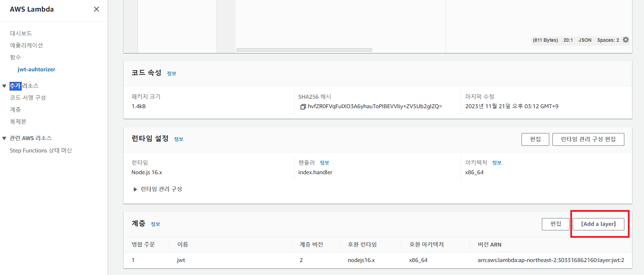Open 함수 list in sidebar
This screenshot has height=275, width=644.
coord(15,57)
